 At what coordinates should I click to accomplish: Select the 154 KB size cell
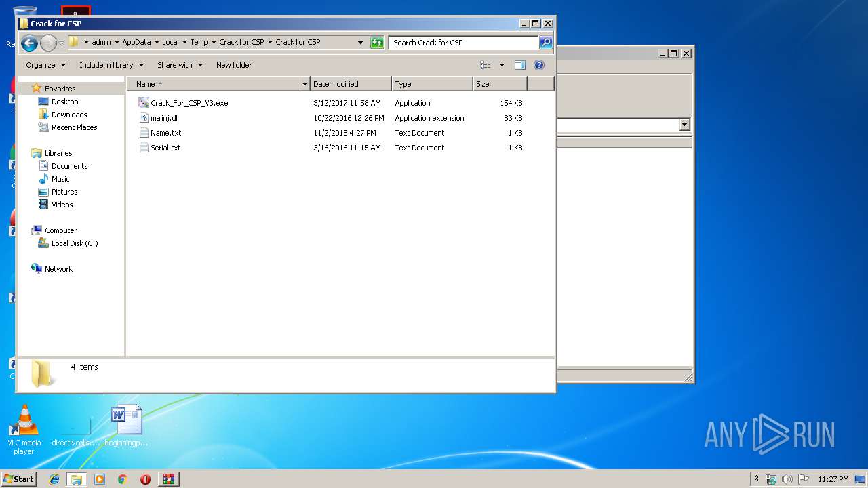[511, 103]
